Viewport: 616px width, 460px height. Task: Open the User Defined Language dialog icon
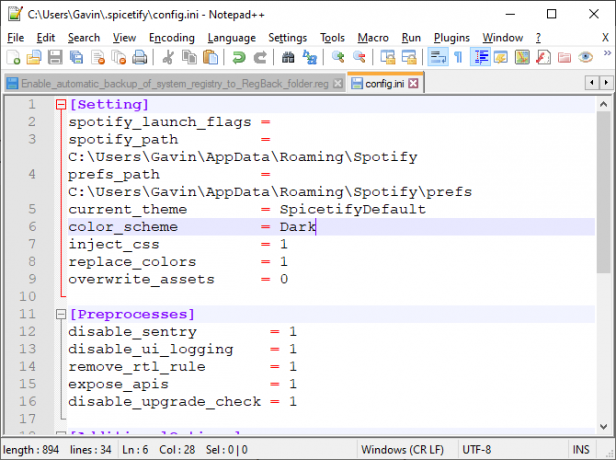(x=501, y=57)
